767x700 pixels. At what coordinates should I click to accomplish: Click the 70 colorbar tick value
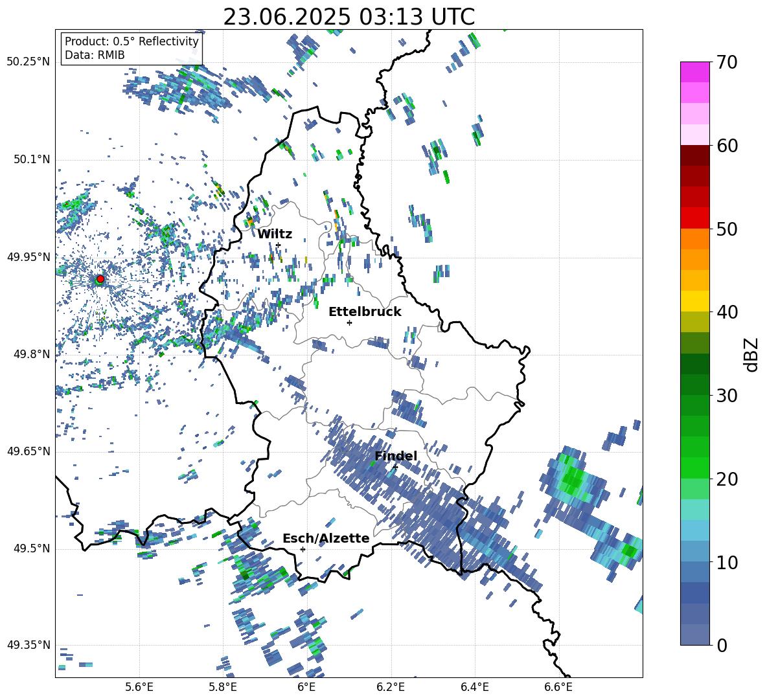pyautogui.click(x=727, y=62)
